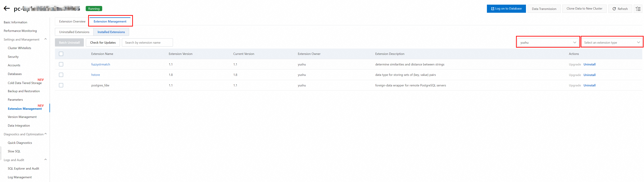Open Cold Data Tiered Storage
This screenshot has height=182, width=644.
[25, 83]
